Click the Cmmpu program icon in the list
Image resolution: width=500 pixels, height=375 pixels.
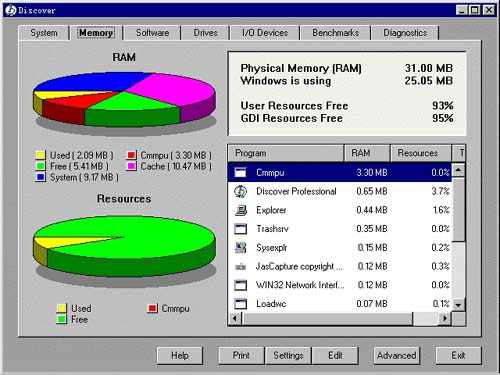pos(240,172)
